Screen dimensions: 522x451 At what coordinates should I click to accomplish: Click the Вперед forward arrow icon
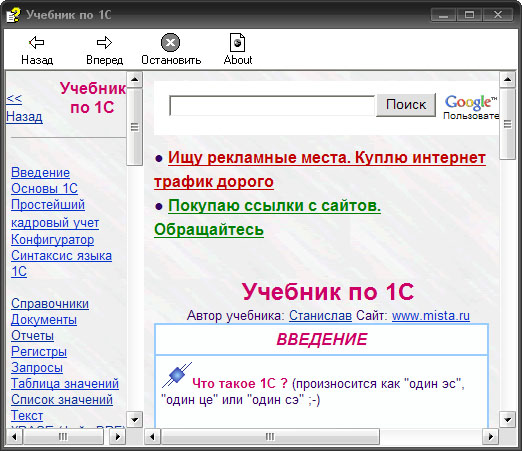[x=104, y=42]
